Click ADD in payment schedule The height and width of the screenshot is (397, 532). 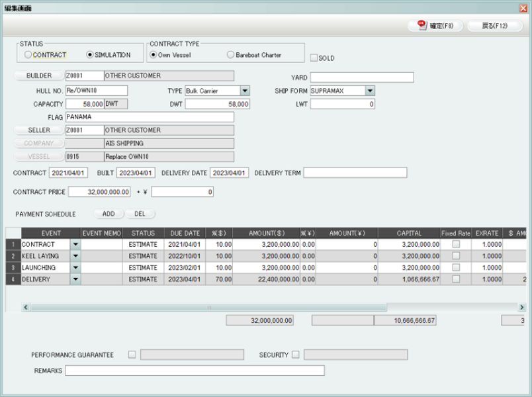[109, 214]
